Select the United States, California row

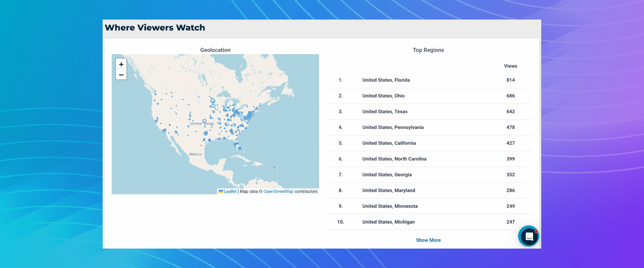428,143
